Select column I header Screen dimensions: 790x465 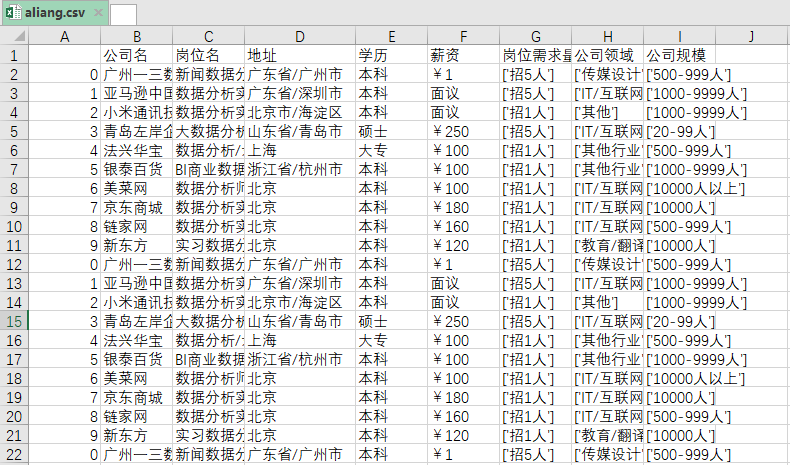[x=680, y=36]
